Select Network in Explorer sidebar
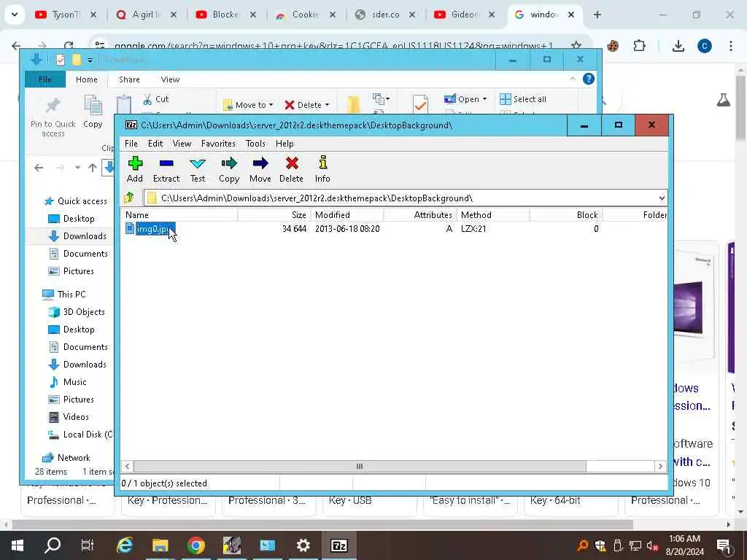 [x=66, y=458]
